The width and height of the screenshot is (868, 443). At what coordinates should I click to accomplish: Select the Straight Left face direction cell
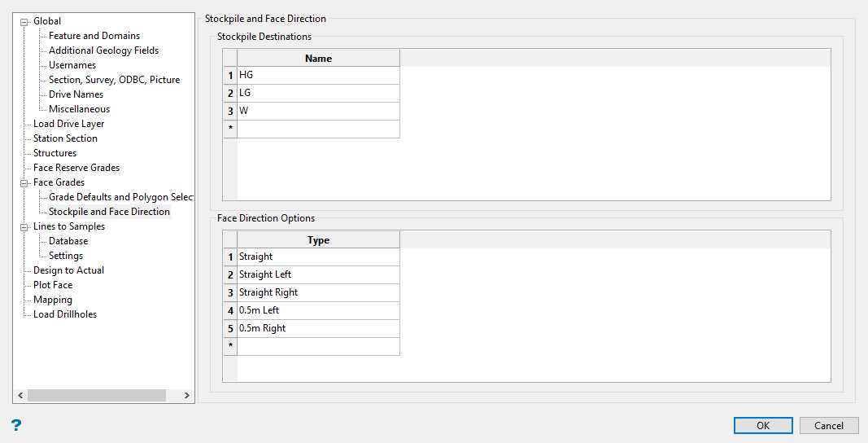[317, 274]
